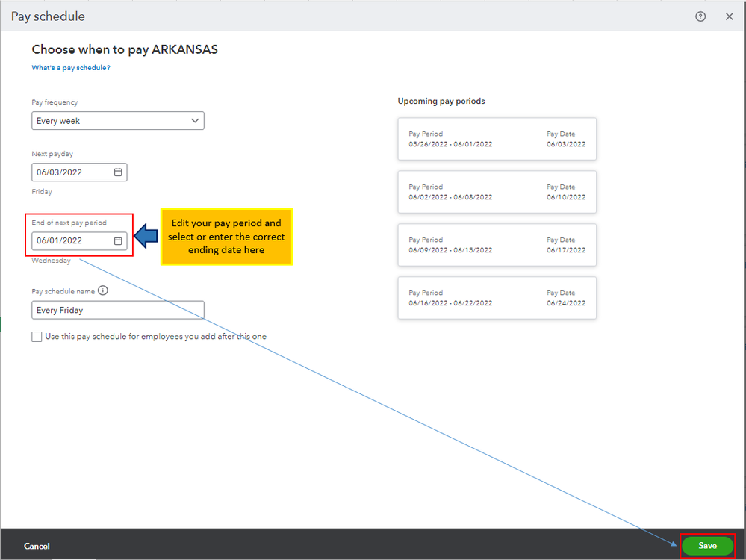The width and height of the screenshot is (746, 560).
Task: Select pay period card with pay date 06/03/2022
Action: (497, 139)
